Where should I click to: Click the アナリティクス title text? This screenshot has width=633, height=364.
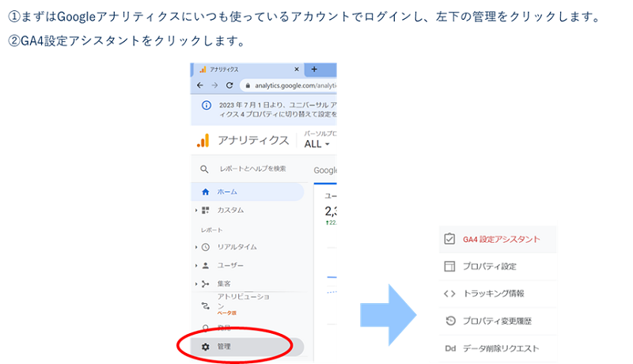pyautogui.click(x=253, y=140)
